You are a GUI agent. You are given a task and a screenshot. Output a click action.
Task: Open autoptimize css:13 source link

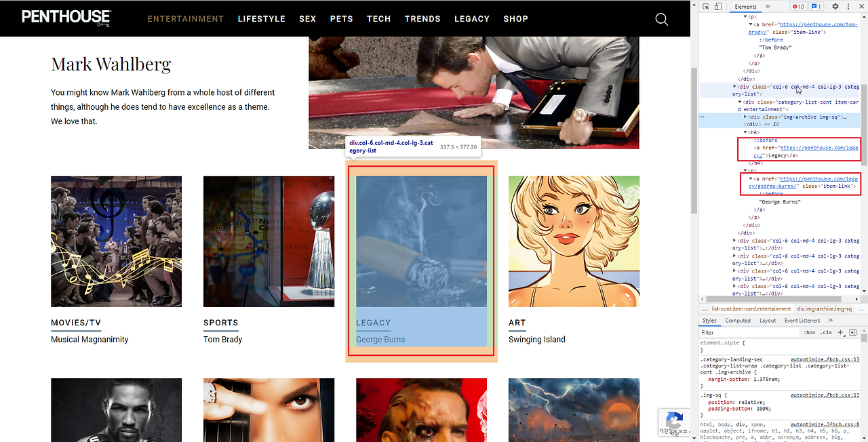tap(825, 359)
